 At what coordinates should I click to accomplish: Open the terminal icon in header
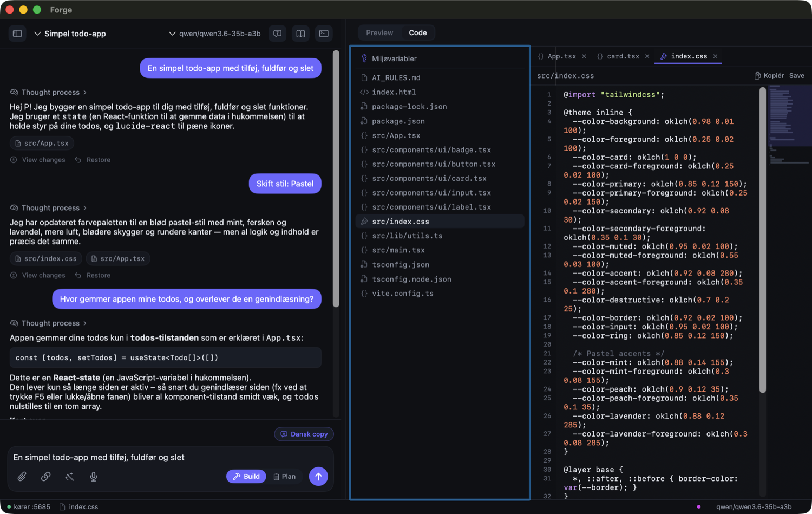[x=324, y=34]
